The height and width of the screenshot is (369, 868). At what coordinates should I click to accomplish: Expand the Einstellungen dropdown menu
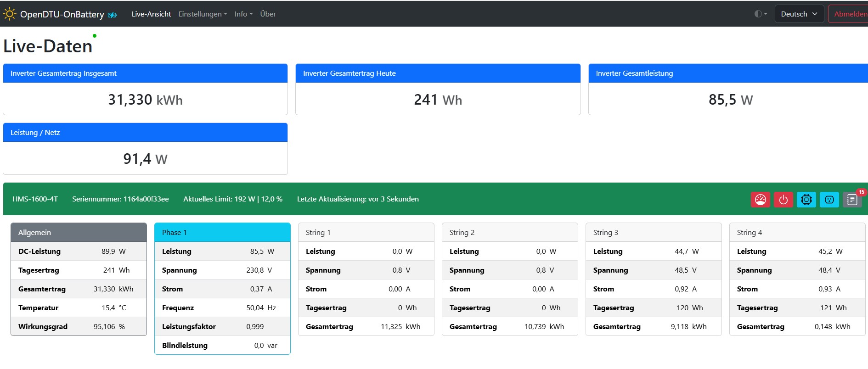203,14
